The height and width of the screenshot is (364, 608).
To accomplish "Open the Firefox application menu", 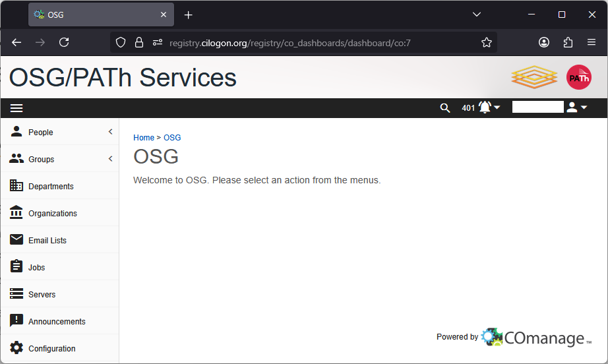I will [592, 42].
